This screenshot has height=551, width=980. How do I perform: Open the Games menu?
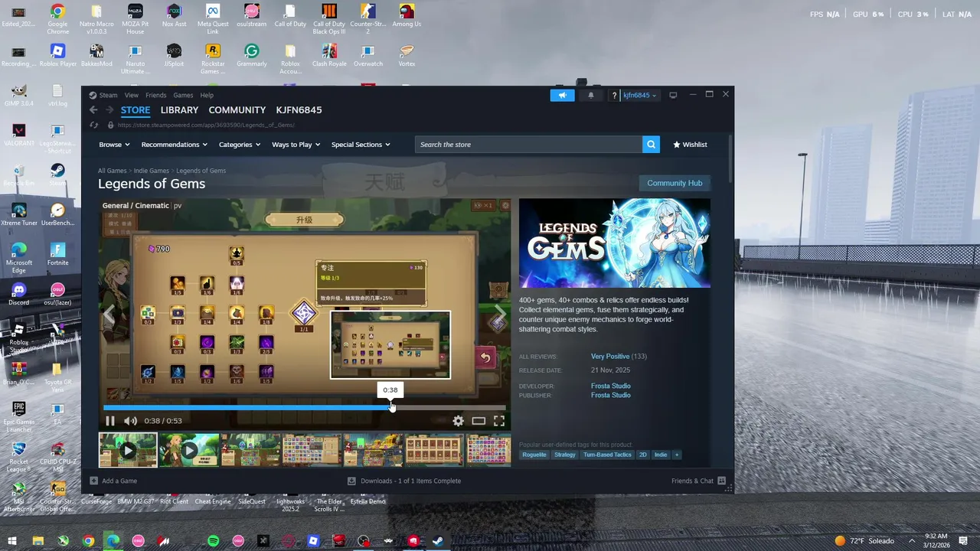[x=183, y=96]
